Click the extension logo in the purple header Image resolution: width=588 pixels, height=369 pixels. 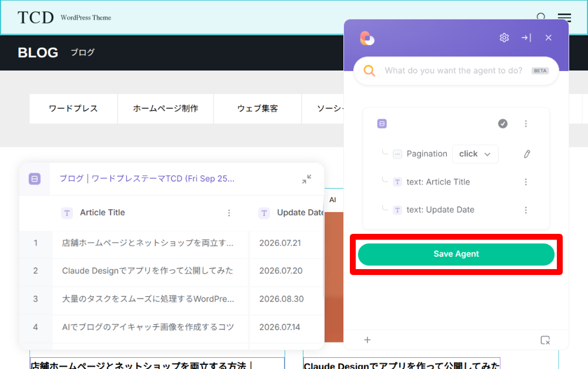click(367, 38)
